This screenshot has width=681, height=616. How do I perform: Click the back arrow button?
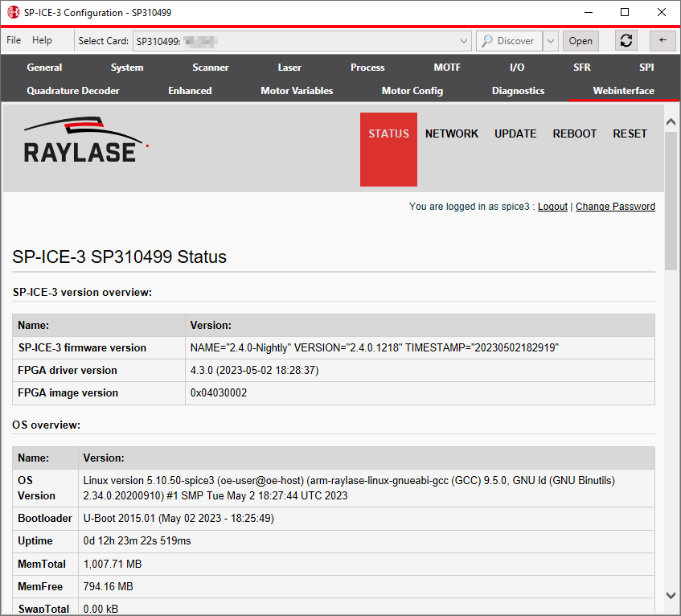pyautogui.click(x=663, y=41)
